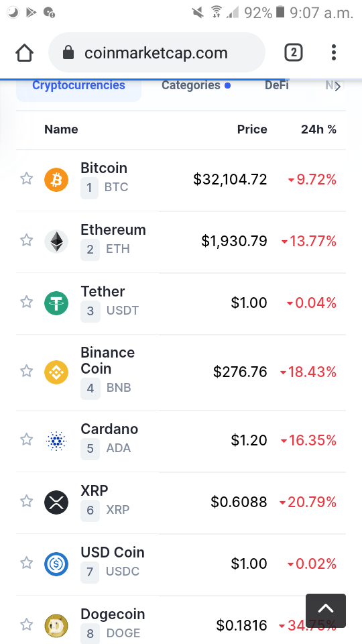Star Bitcoin to add to watchlist
Screen dimensions: 362x644
(x=27, y=178)
